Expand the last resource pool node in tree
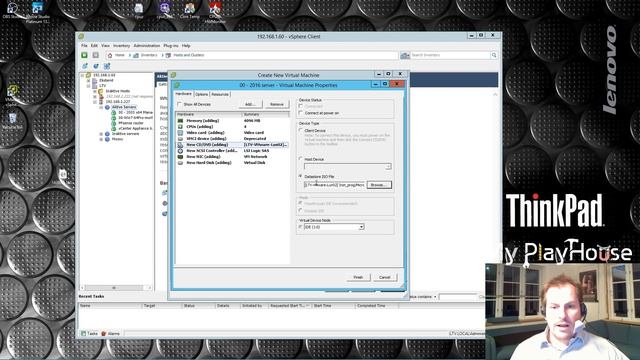Viewport: 640px width, 360px height. tap(101, 139)
